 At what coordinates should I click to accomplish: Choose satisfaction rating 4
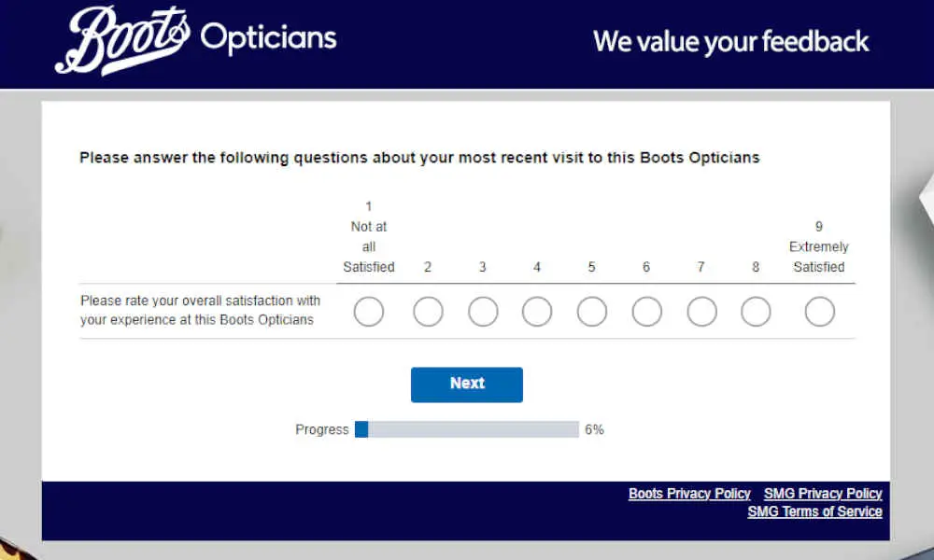pyautogui.click(x=537, y=312)
